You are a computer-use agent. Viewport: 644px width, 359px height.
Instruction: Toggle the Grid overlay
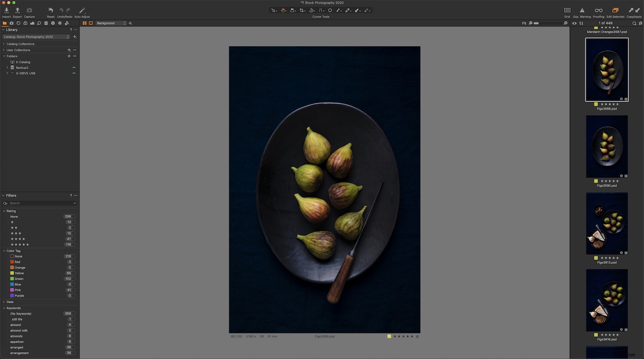[567, 11]
